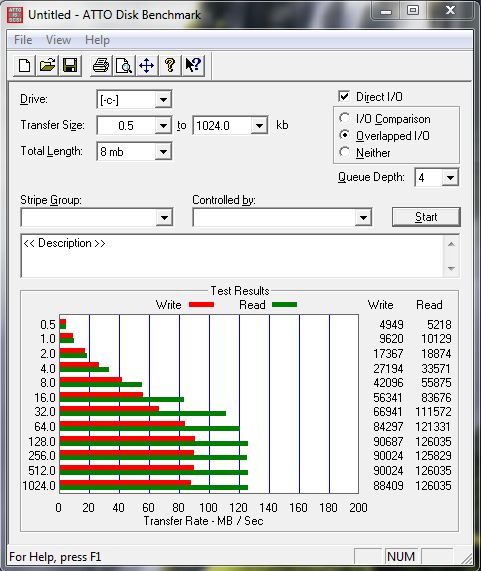Choose the Neither radio option

coord(344,152)
